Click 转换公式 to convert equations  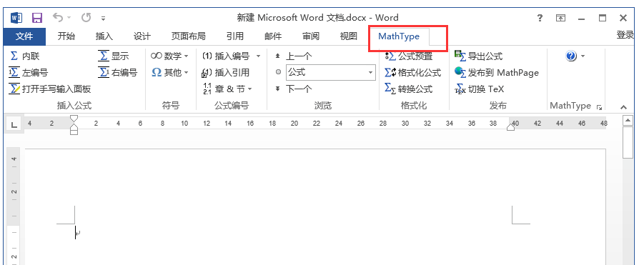[x=409, y=89]
